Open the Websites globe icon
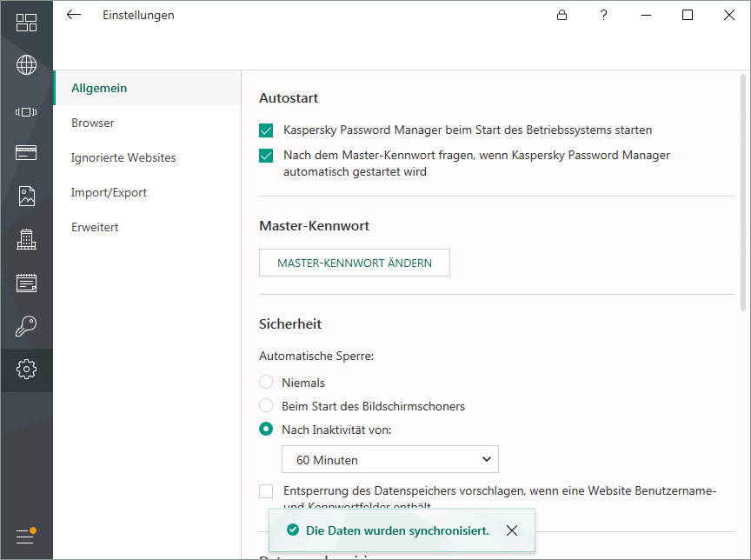 tap(26, 65)
